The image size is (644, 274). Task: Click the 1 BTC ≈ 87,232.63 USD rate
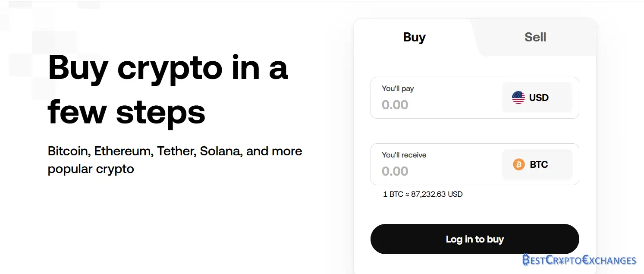tap(423, 194)
